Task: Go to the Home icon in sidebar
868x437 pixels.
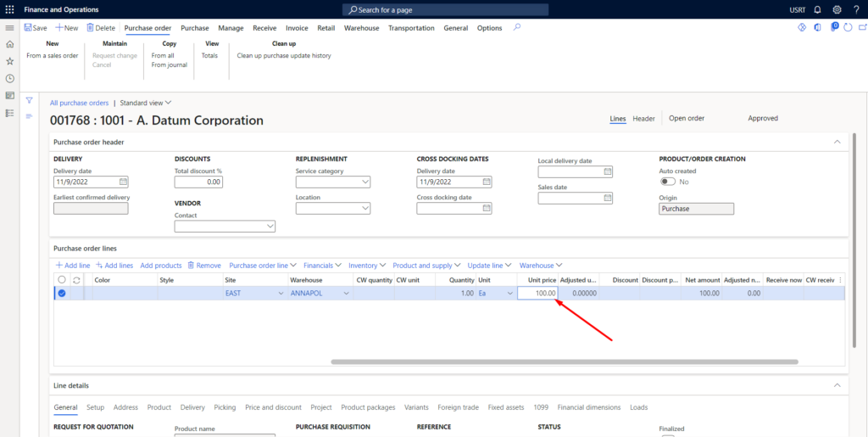Action: coord(9,44)
